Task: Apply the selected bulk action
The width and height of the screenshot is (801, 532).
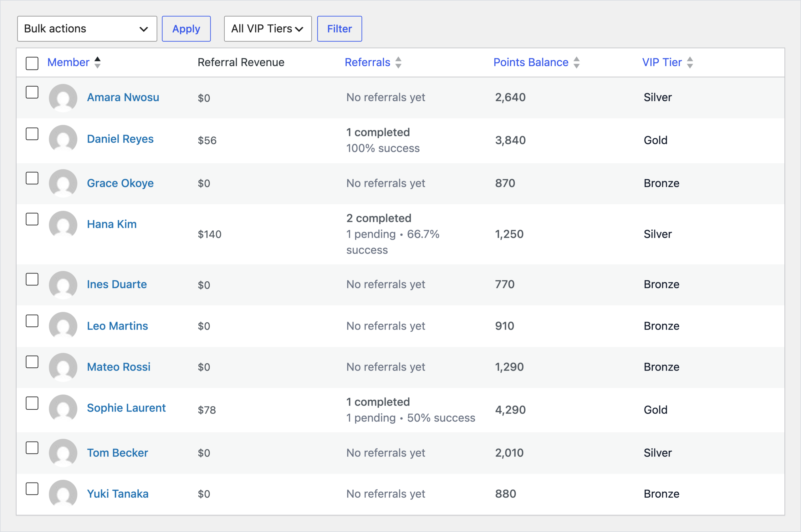Action: (x=186, y=29)
